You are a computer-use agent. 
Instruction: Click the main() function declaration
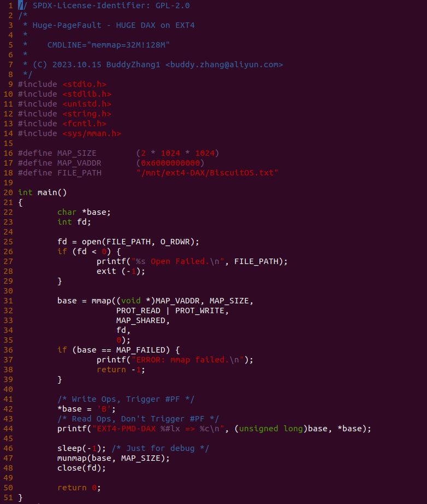point(43,192)
